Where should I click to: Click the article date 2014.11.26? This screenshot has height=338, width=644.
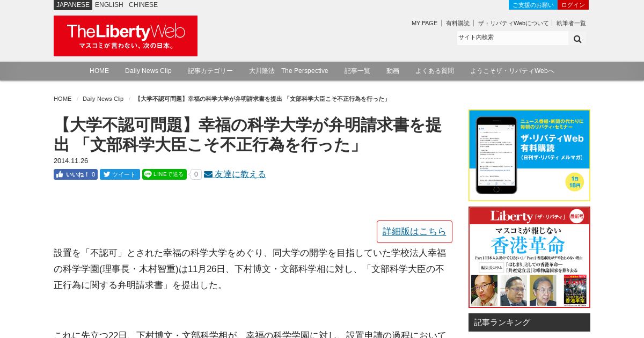click(71, 160)
